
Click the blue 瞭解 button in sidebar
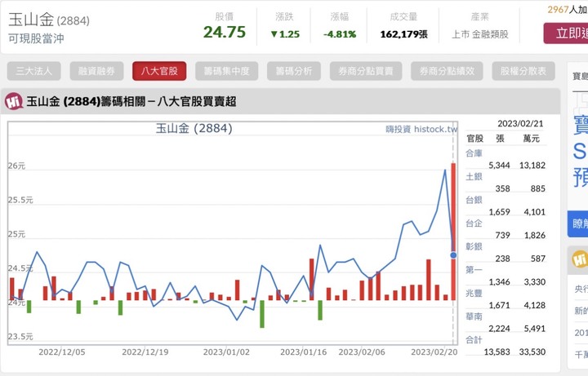point(577,224)
